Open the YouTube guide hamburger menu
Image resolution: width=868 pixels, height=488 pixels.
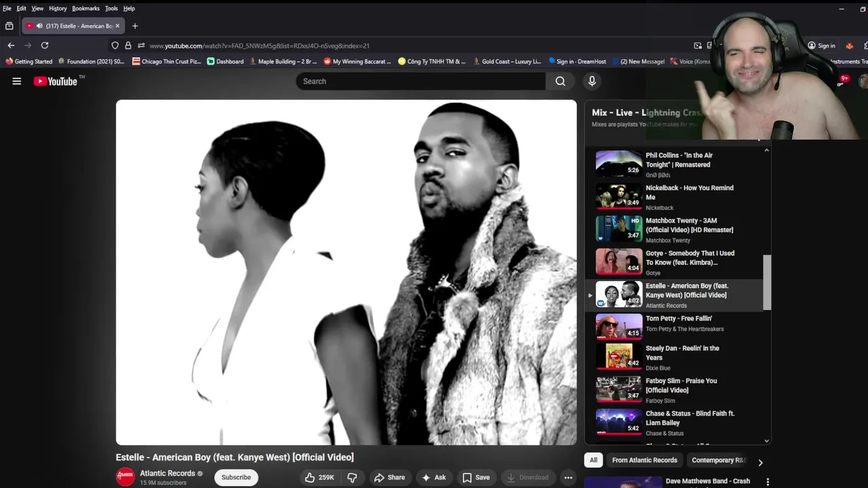click(17, 81)
